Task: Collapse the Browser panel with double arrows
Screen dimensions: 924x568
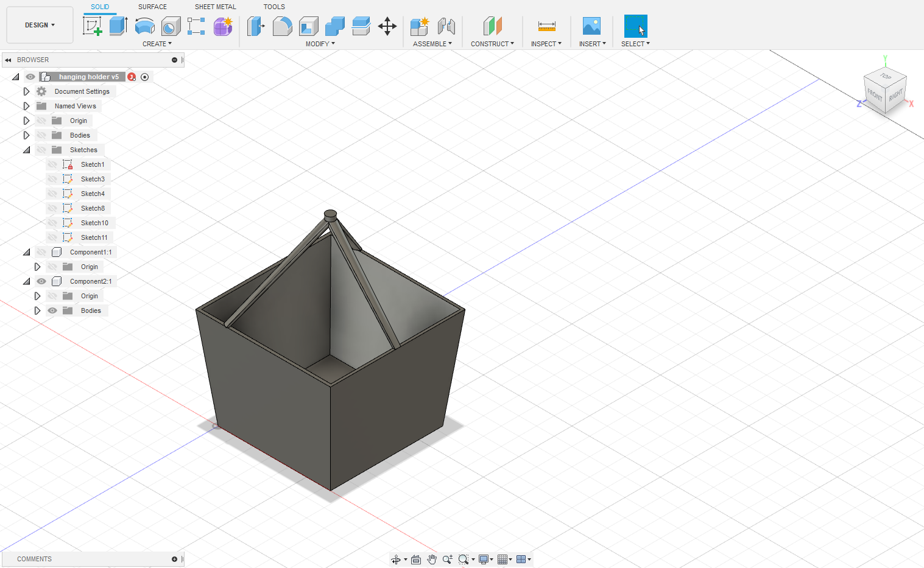Action: point(8,60)
